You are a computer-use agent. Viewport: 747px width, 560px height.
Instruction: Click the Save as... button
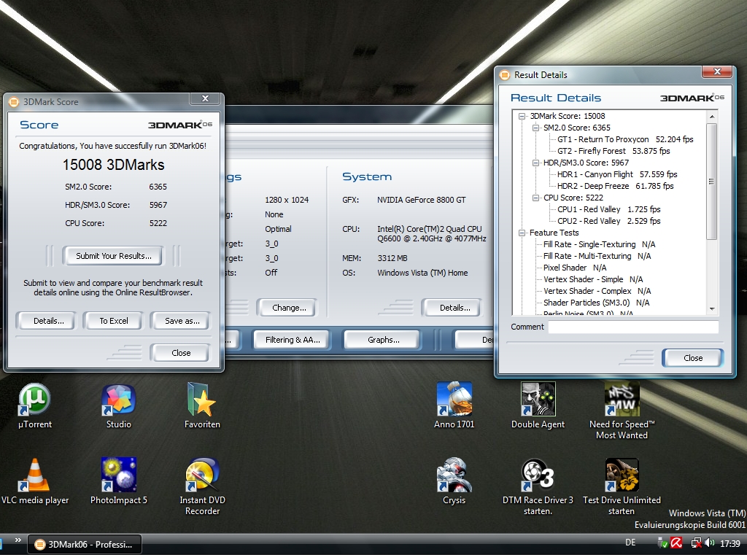tap(182, 321)
